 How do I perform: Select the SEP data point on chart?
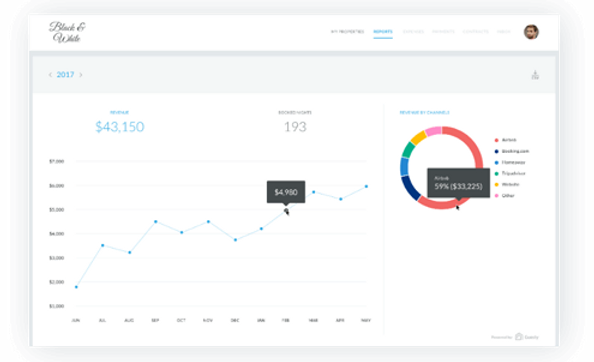[x=156, y=222]
